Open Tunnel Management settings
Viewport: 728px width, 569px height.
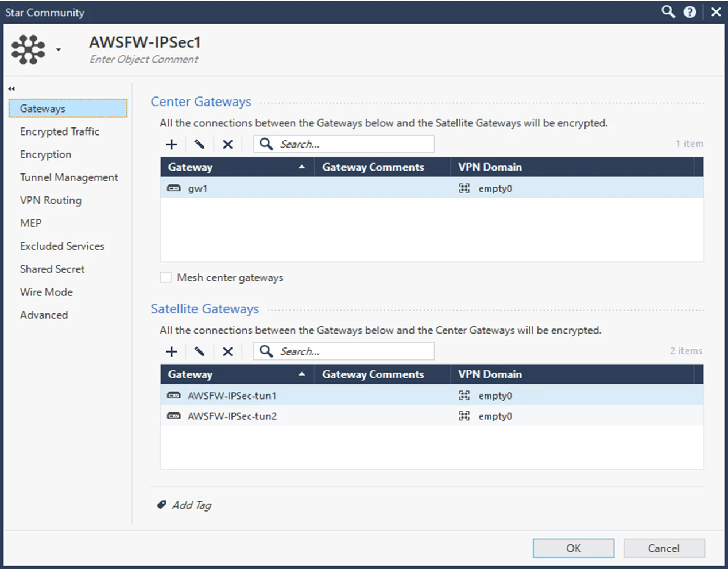(69, 177)
